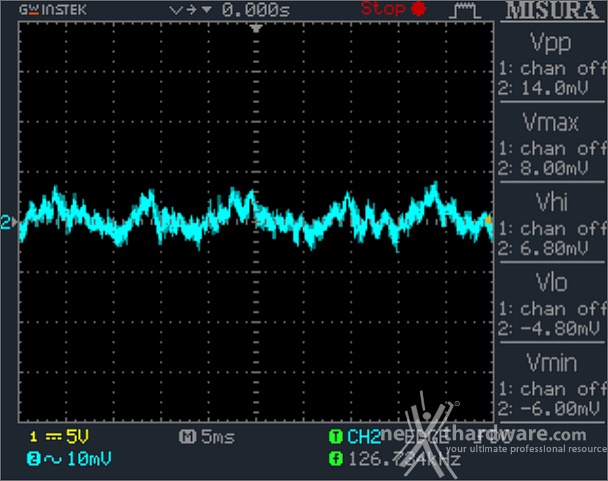
Task: Click the Vmin '1: chan off' entry
Action: (553, 389)
